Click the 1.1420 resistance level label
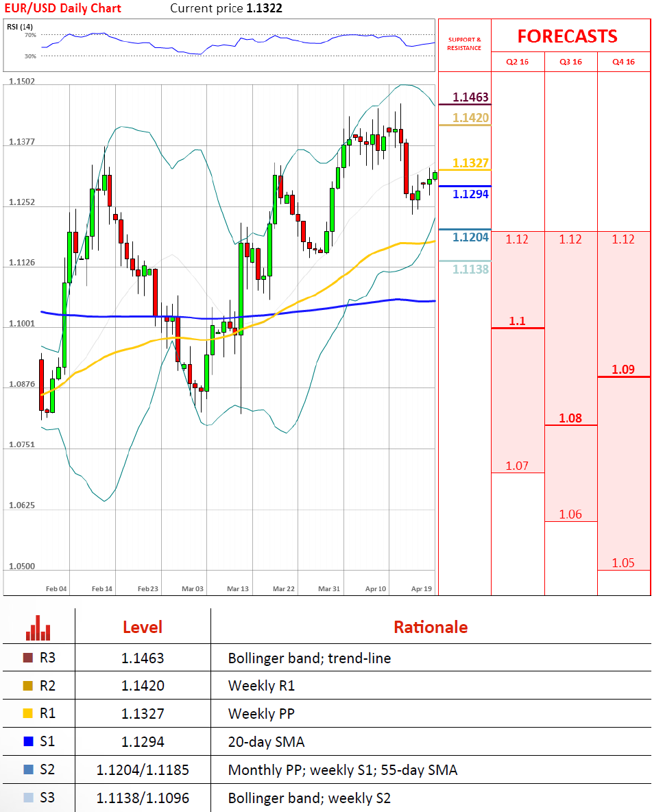The width and height of the screenshot is (652, 812). click(470, 117)
